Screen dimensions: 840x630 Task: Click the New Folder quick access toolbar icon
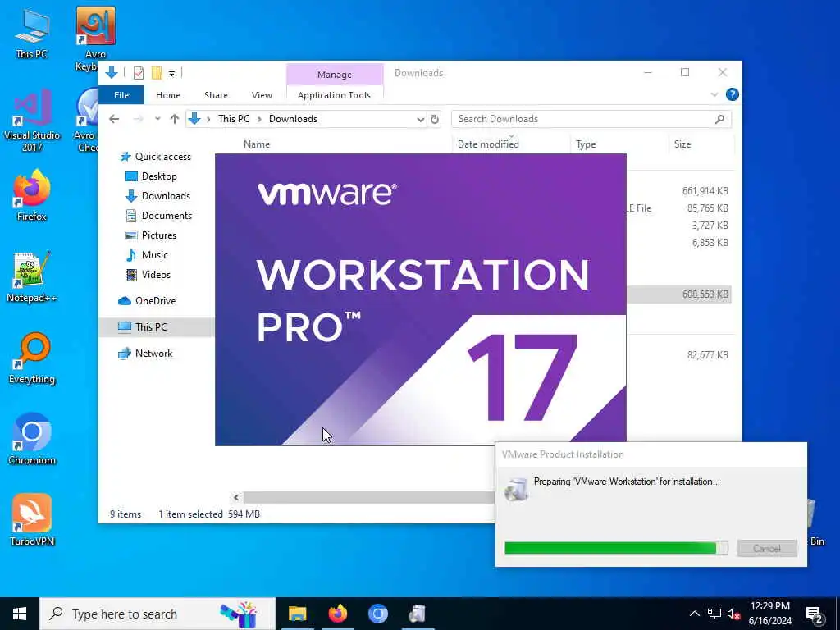[157, 73]
